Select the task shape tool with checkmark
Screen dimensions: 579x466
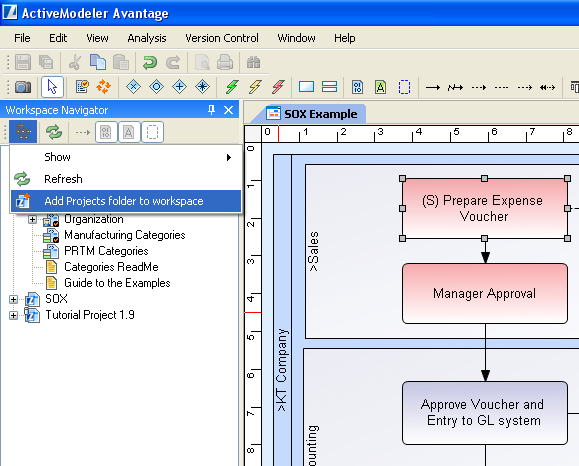(x=82, y=87)
